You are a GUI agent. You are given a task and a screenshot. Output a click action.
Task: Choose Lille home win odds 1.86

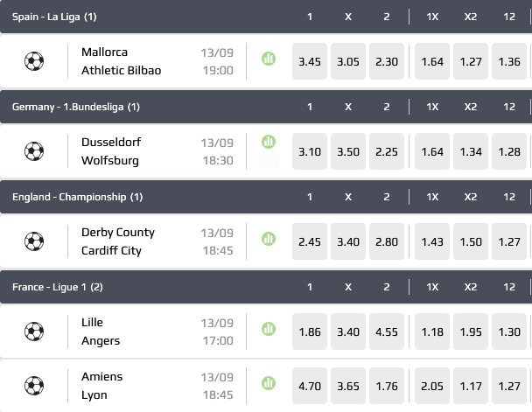(310, 332)
